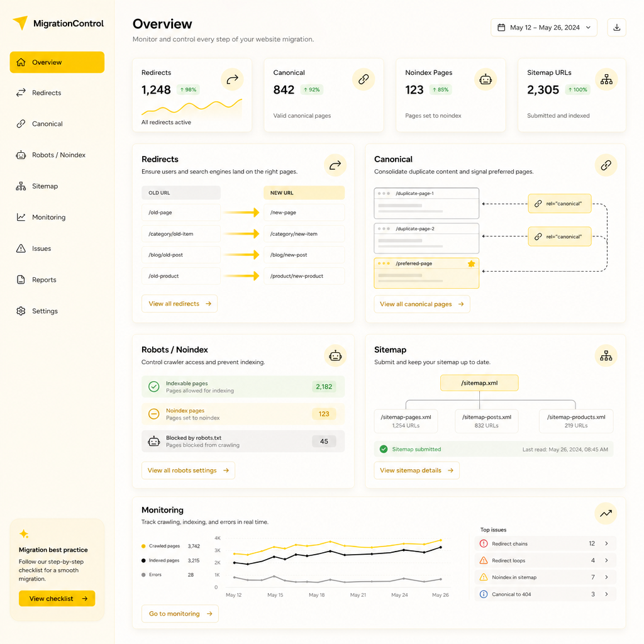Open Monitoring in the sidebar
644x644 pixels.
click(57, 217)
